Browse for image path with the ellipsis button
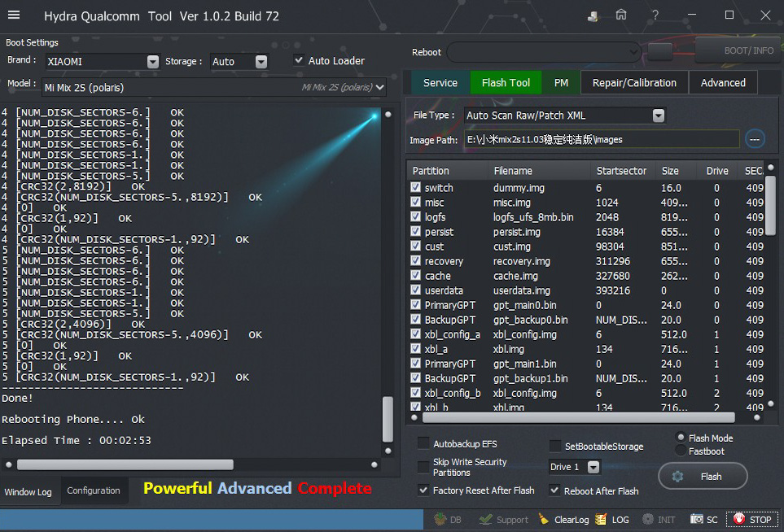Screen dimensions: 784x532 click(x=755, y=139)
